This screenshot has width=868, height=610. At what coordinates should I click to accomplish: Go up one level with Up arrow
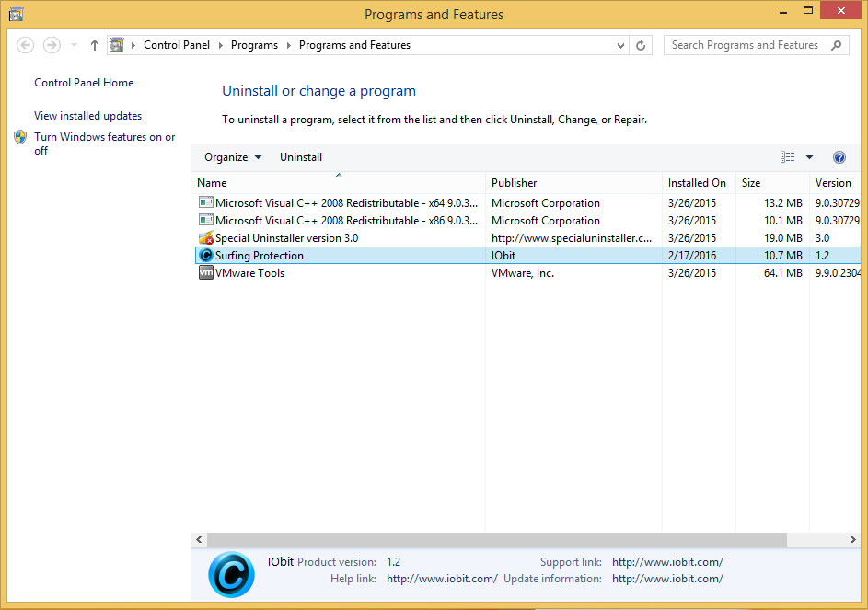pos(95,45)
